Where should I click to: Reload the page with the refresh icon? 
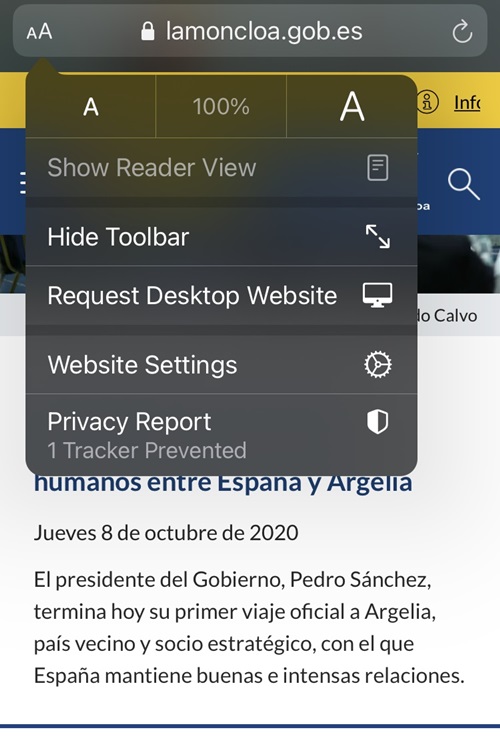point(462,32)
